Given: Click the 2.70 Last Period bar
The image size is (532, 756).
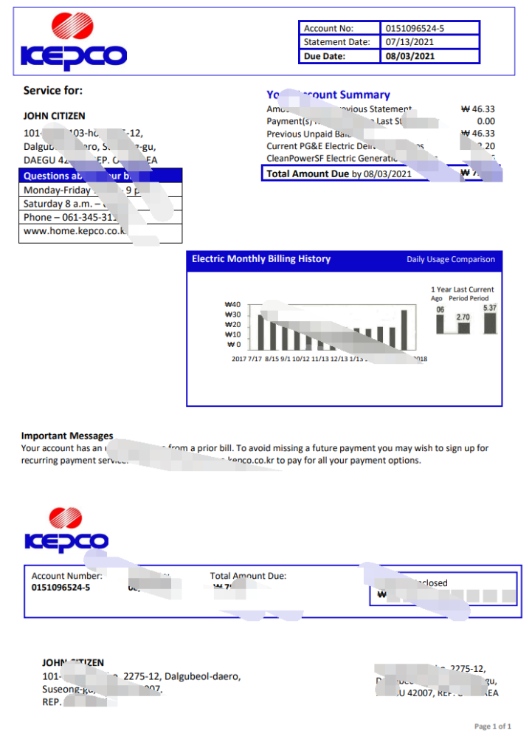Looking at the screenshot, I should (463, 329).
